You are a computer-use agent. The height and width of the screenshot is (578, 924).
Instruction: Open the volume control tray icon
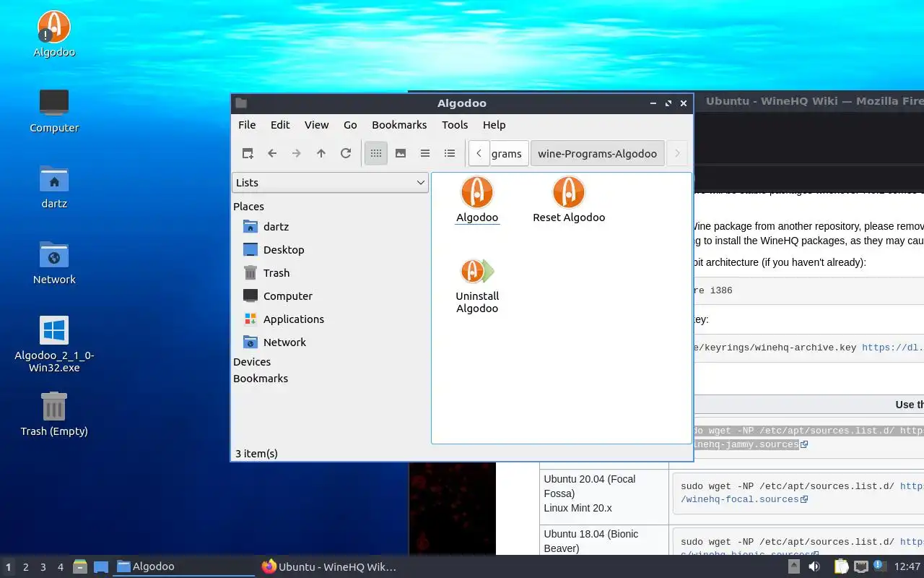(814, 566)
